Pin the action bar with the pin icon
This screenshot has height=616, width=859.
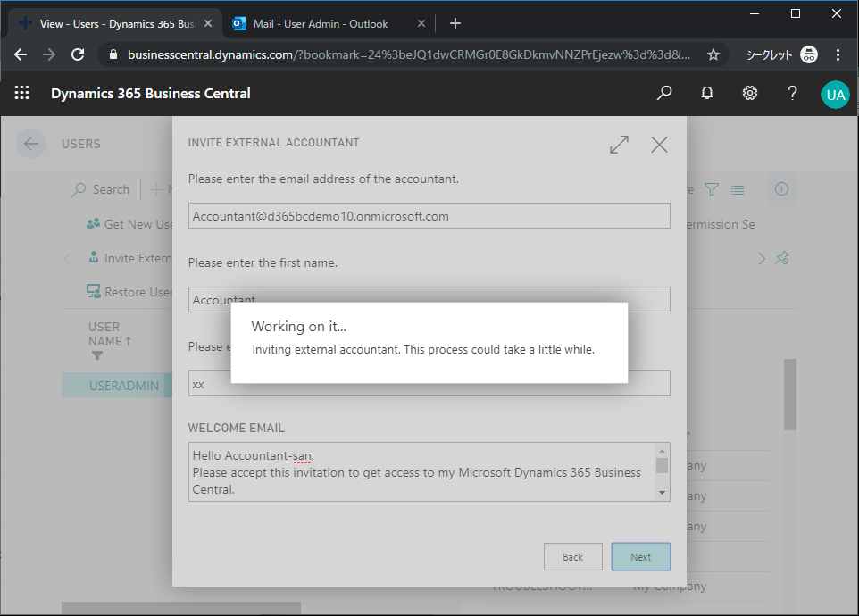pyautogui.click(x=781, y=258)
